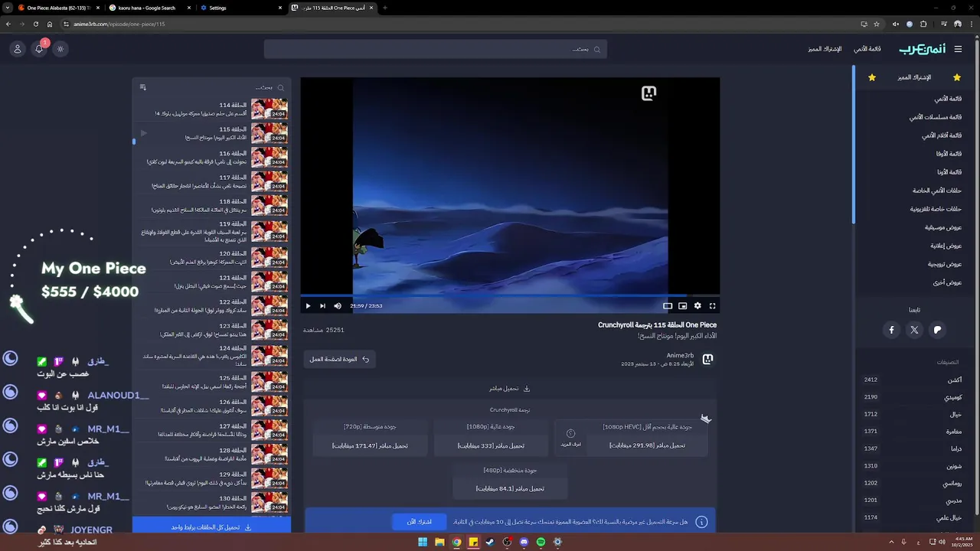Image resolution: width=980 pixels, height=551 pixels.
Task: Open عروض موسيقية in sidebar
Action: pyautogui.click(x=943, y=227)
